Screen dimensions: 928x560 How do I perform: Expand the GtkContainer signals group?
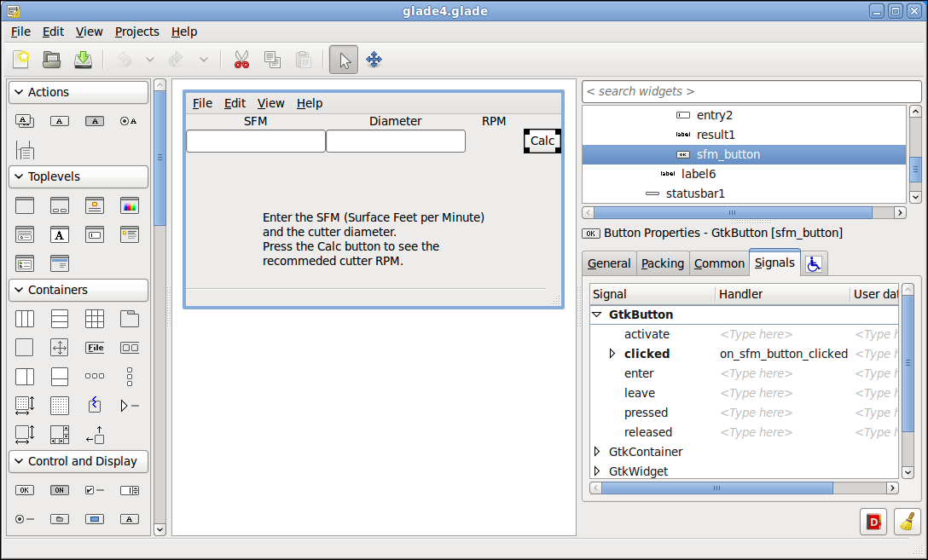pos(597,452)
